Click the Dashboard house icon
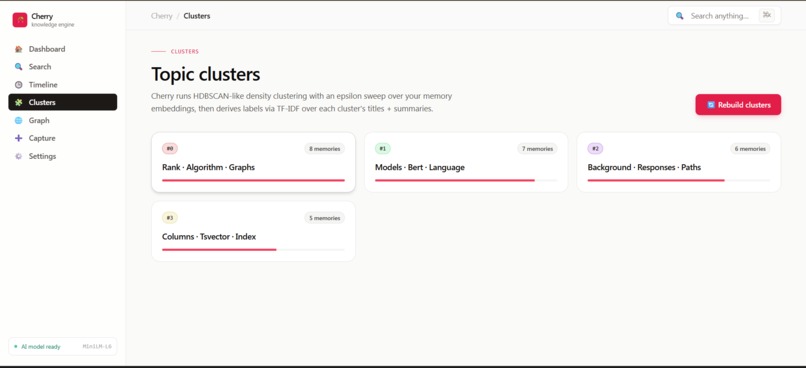Viewport: 806px width, 368px height. (x=19, y=49)
